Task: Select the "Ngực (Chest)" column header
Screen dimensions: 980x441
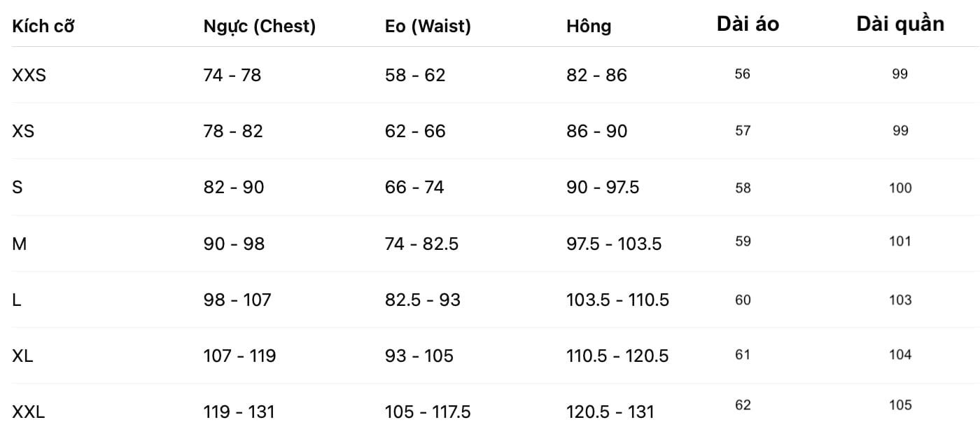Action: 260,27
